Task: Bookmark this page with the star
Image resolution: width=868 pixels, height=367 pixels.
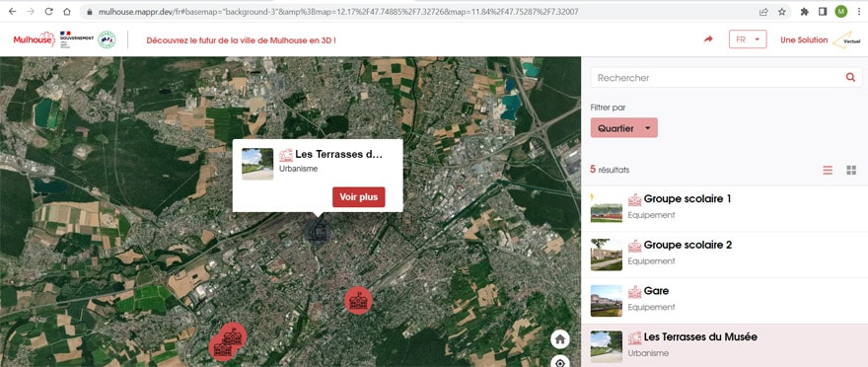Action: tap(781, 12)
